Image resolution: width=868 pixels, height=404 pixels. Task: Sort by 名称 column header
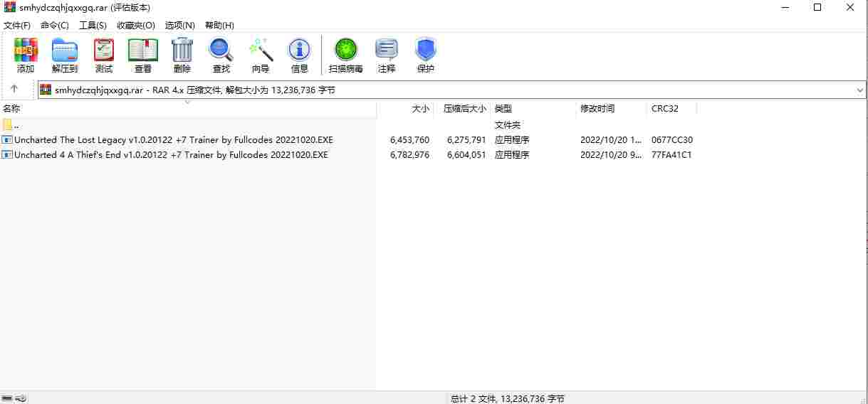(188, 109)
